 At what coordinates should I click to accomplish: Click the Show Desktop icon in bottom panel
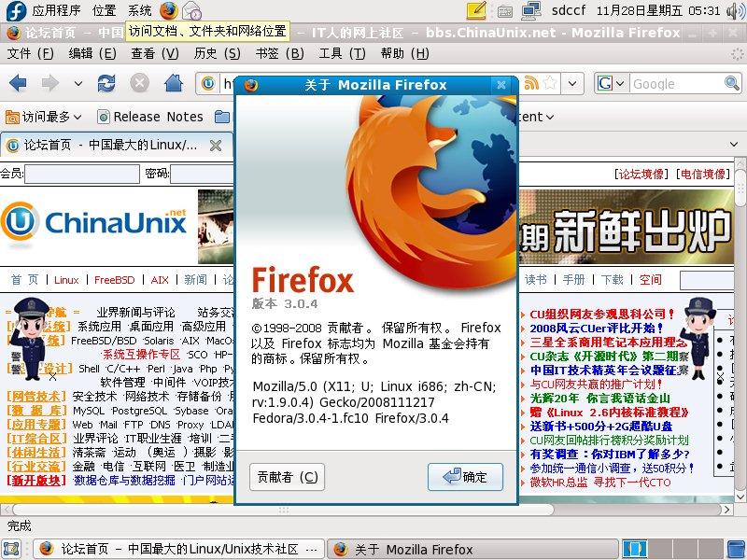pyautogui.click(x=10, y=549)
